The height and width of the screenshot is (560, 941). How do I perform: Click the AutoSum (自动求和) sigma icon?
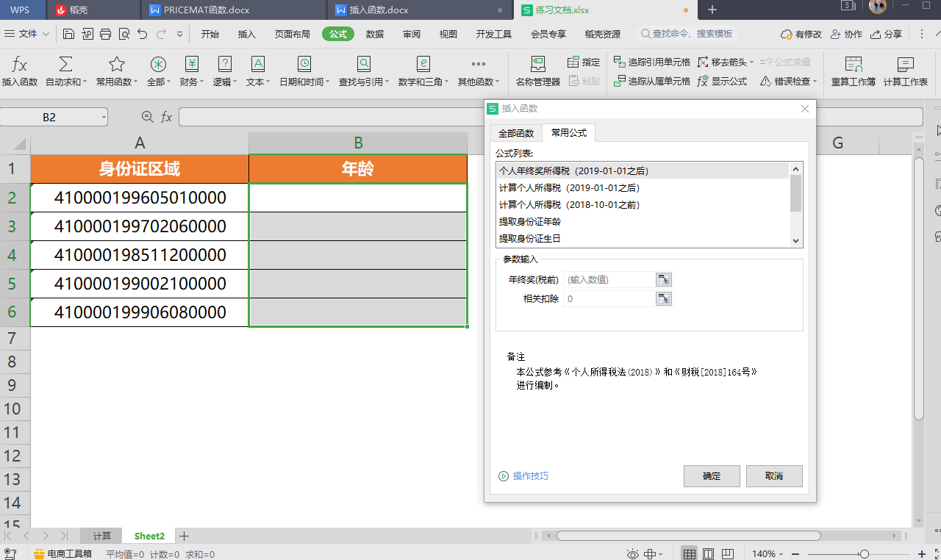65,64
